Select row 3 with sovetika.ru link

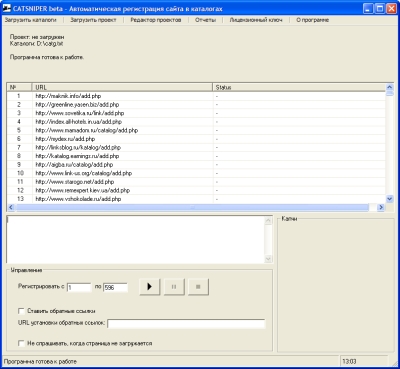pyautogui.click(x=196, y=113)
